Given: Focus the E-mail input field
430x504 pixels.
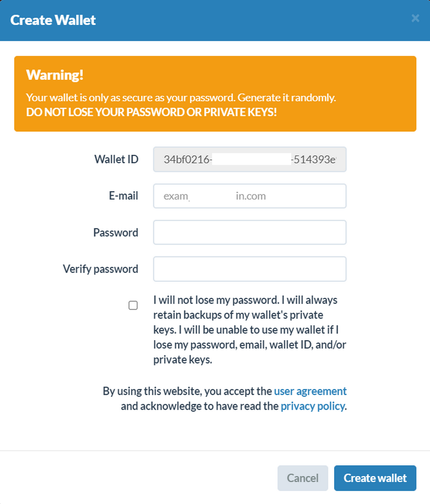Looking at the screenshot, I should point(249,196).
